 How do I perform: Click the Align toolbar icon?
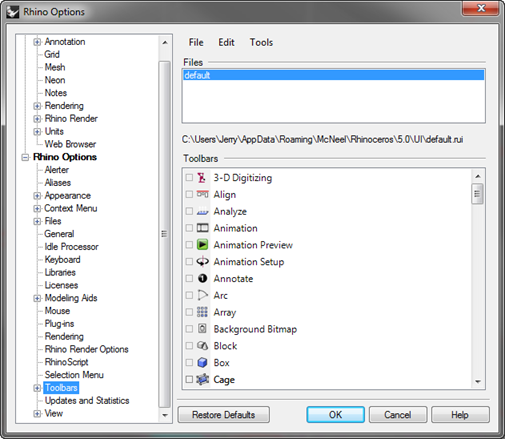(x=202, y=194)
